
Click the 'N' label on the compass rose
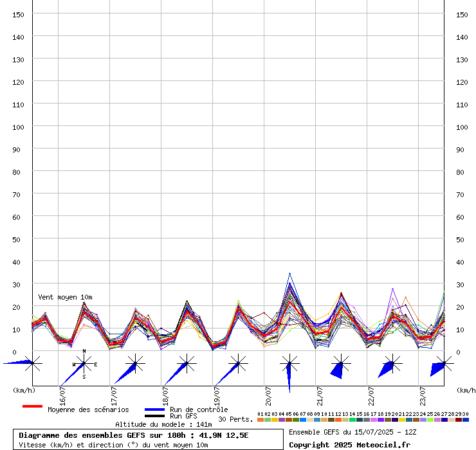(84, 351)
